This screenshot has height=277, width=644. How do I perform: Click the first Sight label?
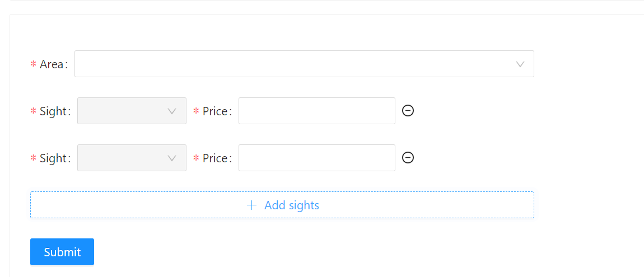click(53, 111)
